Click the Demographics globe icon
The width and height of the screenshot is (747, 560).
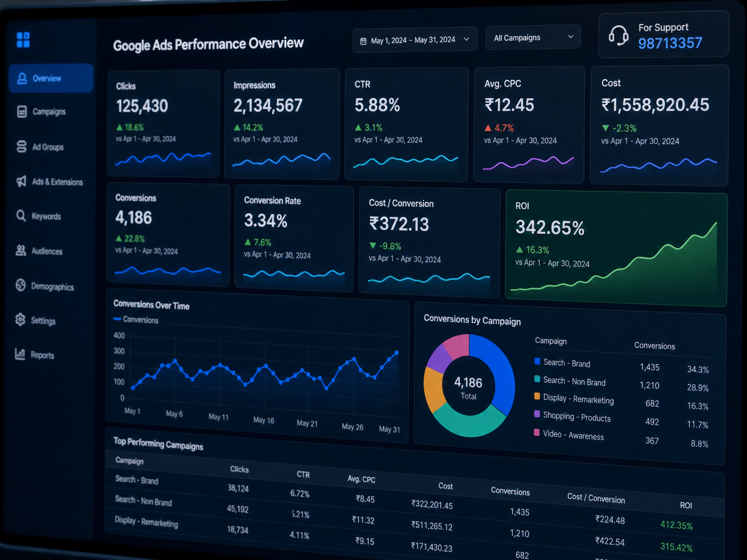coord(21,285)
